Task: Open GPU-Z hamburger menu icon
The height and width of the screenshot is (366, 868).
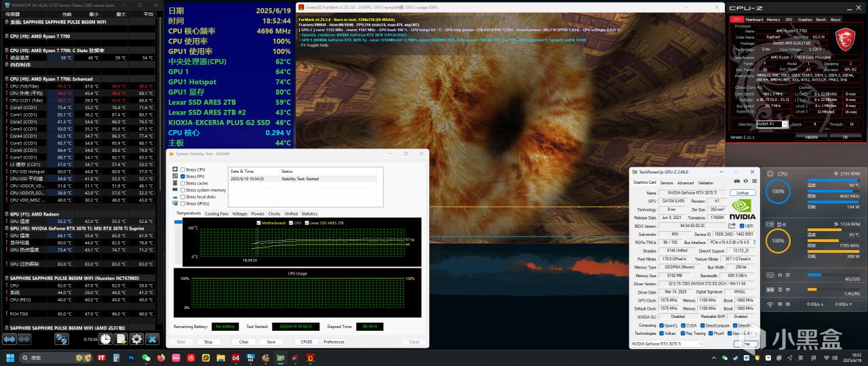Action: pyautogui.click(x=754, y=181)
